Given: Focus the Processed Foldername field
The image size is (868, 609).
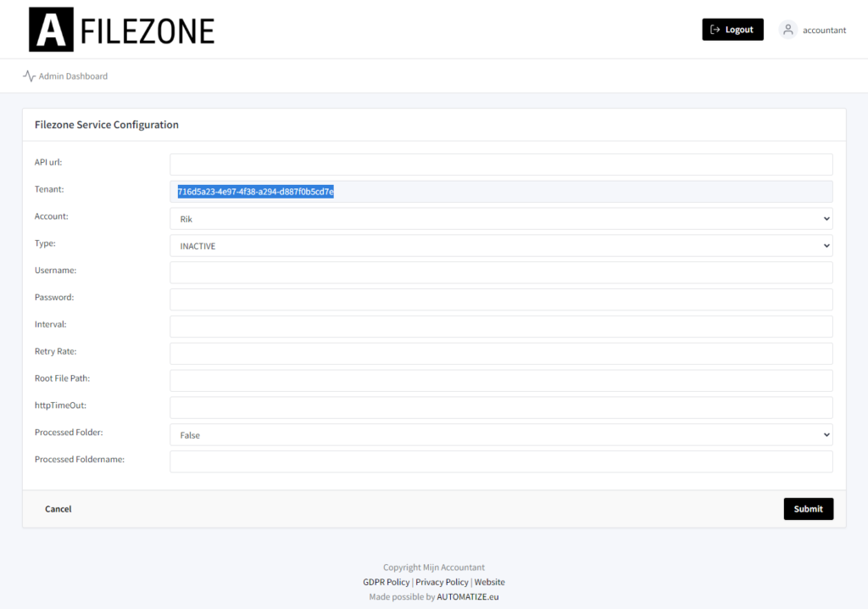Looking at the screenshot, I should (x=501, y=461).
